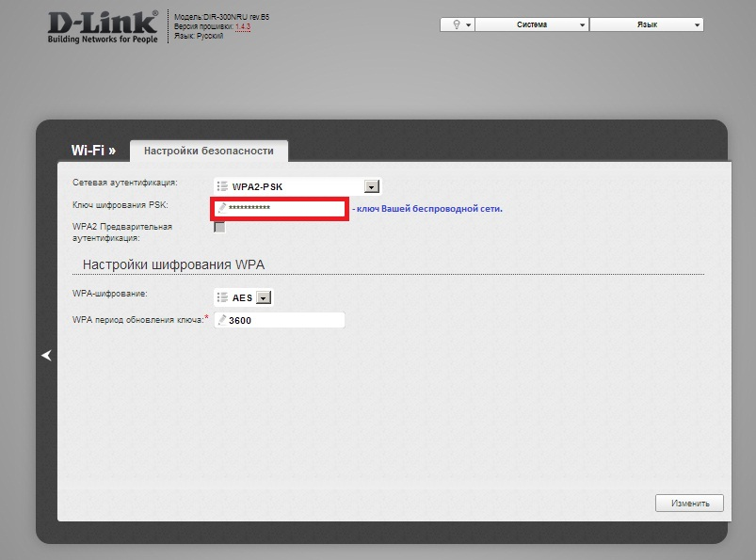Click list icon beside WPA2-PSK
The image size is (756, 560).
pos(222,186)
